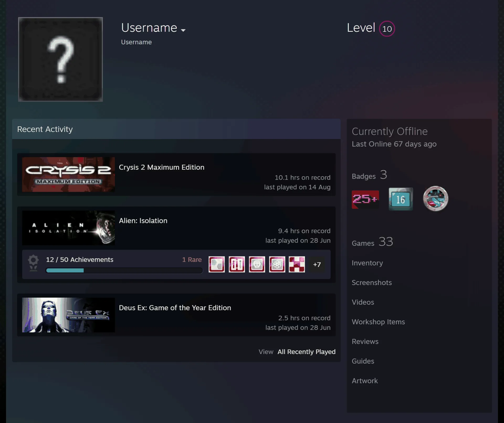The height and width of the screenshot is (423, 504).
Task: Click the flower-shaped fourth achievement icon
Action: click(x=277, y=264)
